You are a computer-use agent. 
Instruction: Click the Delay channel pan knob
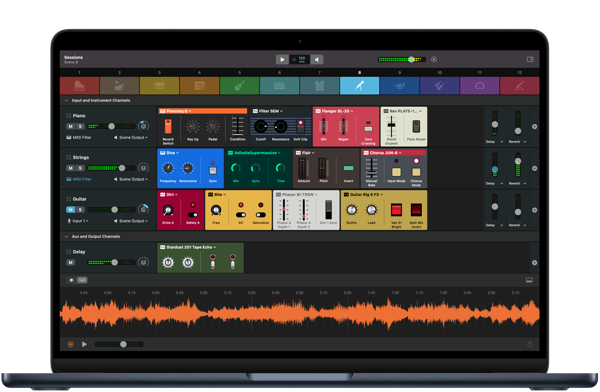click(x=143, y=262)
